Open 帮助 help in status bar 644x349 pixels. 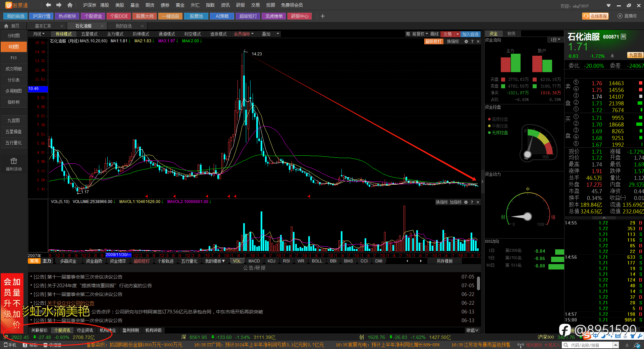(x=31, y=345)
